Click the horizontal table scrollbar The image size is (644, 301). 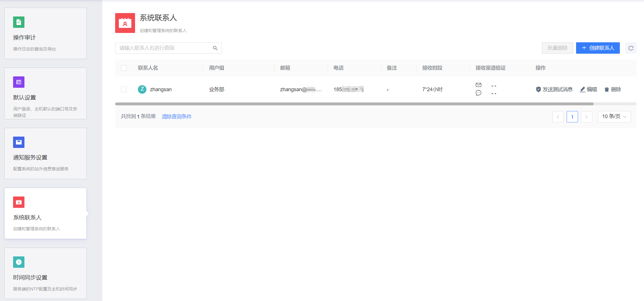pyautogui.click(x=354, y=104)
